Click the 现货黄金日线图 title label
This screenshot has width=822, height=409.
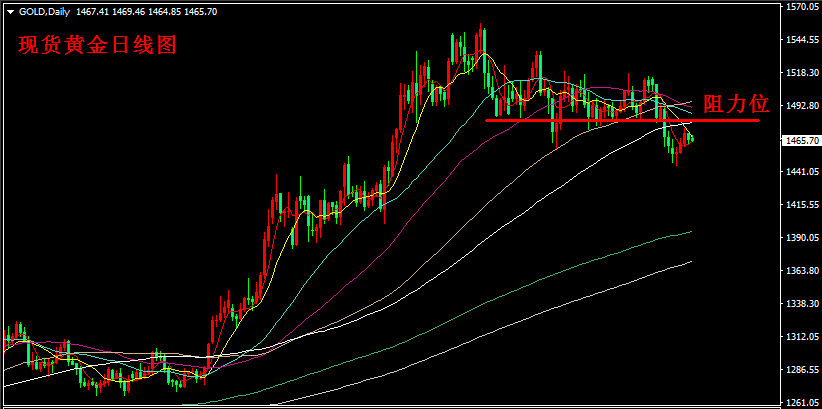[x=98, y=46]
